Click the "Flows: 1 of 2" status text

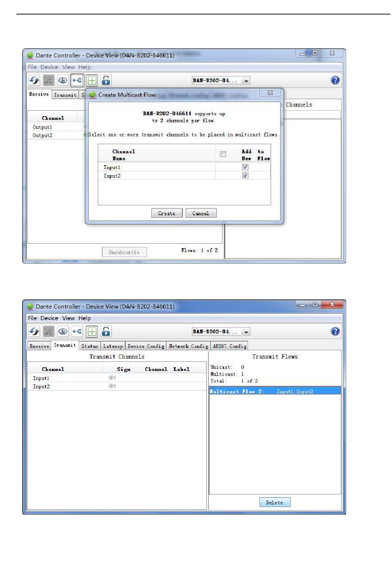pos(199,250)
